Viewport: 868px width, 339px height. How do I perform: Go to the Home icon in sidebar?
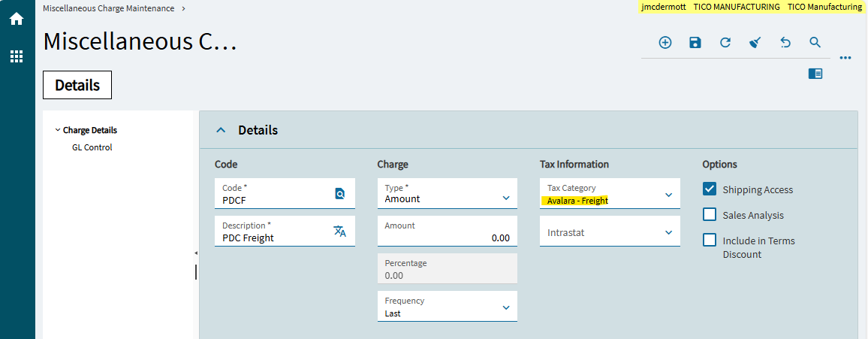[17, 19]
